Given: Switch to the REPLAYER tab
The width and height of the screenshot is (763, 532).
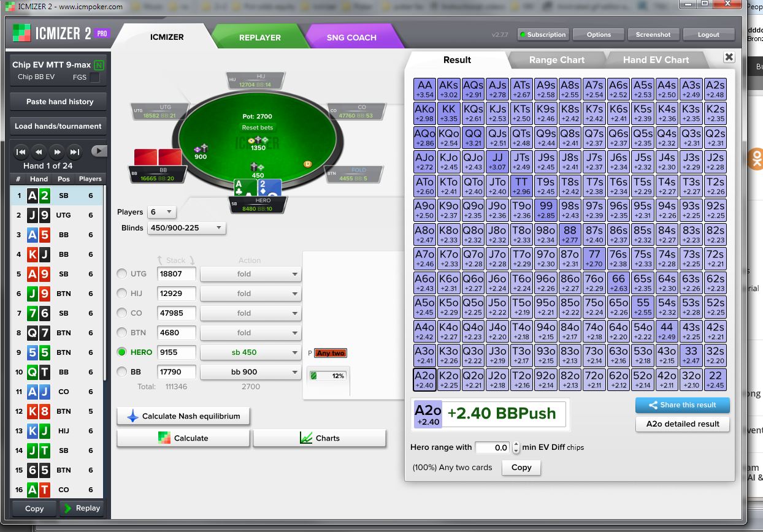Looking at the screenshot, I should tap(259, 37).
